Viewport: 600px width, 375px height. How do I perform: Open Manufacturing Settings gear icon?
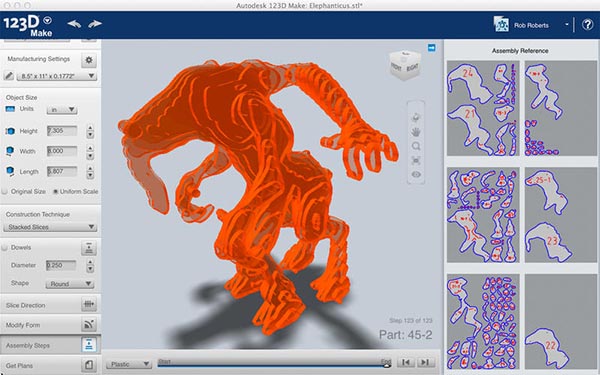[x=89, y=60]
